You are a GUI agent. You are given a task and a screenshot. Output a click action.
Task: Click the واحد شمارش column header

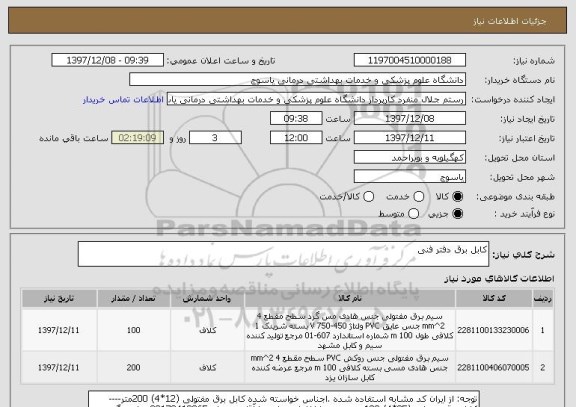[207, 298]
